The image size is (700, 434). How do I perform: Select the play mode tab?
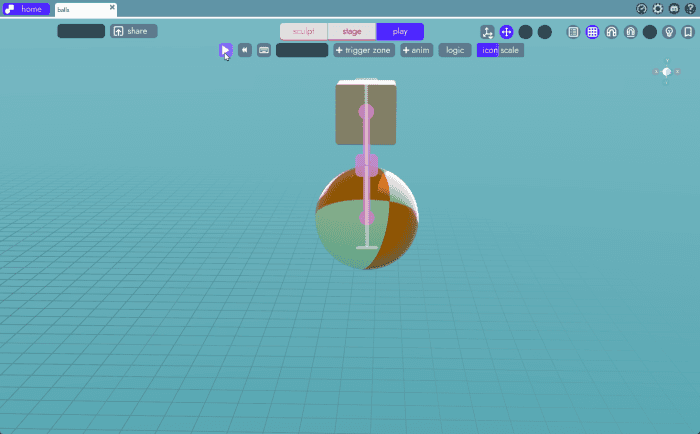(x=400, y=31)
